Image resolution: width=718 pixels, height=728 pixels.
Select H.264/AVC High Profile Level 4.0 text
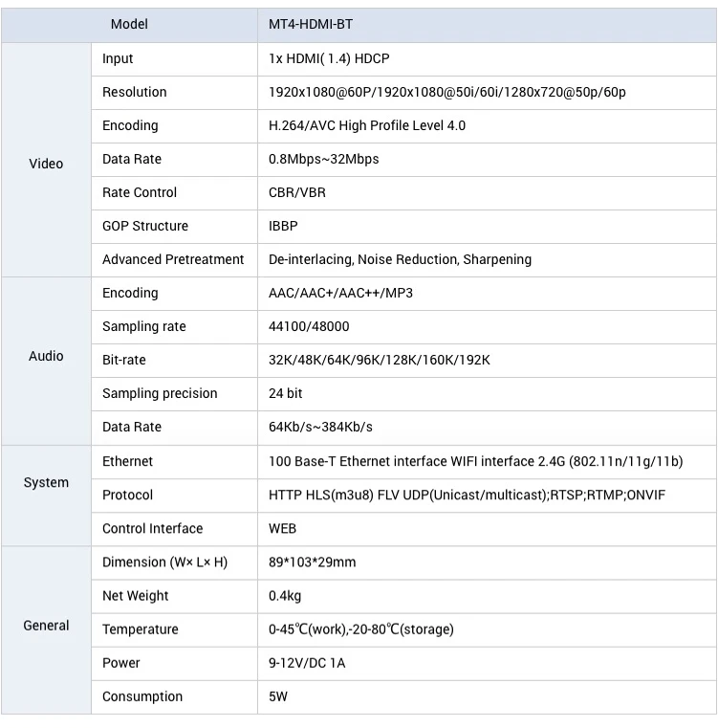[x=367, y=125]
